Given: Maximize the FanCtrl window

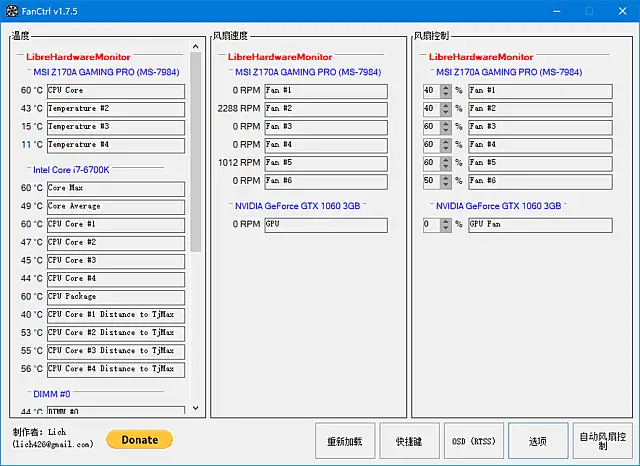Looking at the screenshot, I should [589, 11].
